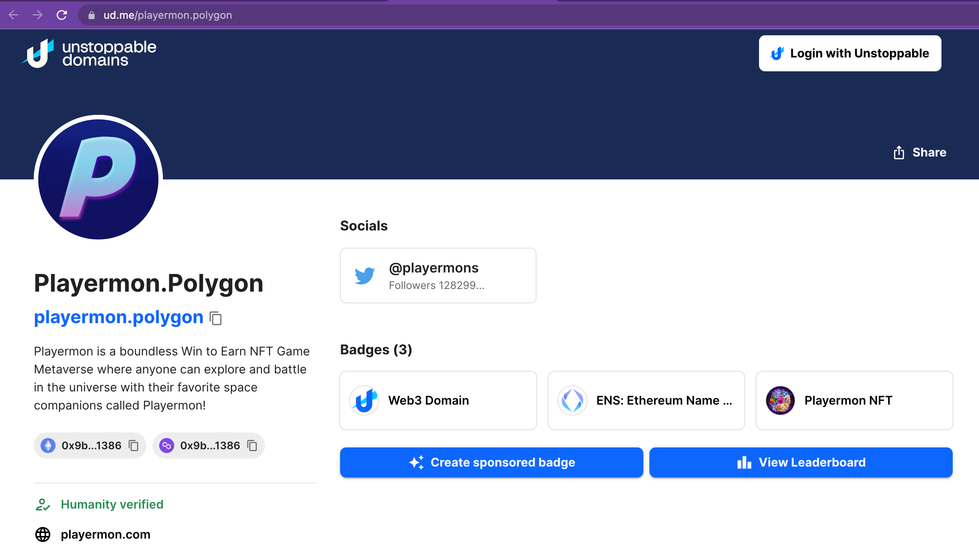Open the ENS Ethereum Name badge
The image size is (979, 560).
click(x=646, y=400)
